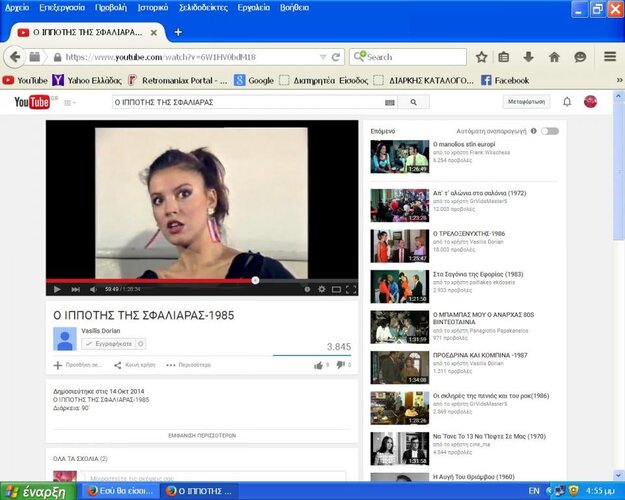
Task: Click Κοινή χρήση share button
Action: (x=135, y=365)
